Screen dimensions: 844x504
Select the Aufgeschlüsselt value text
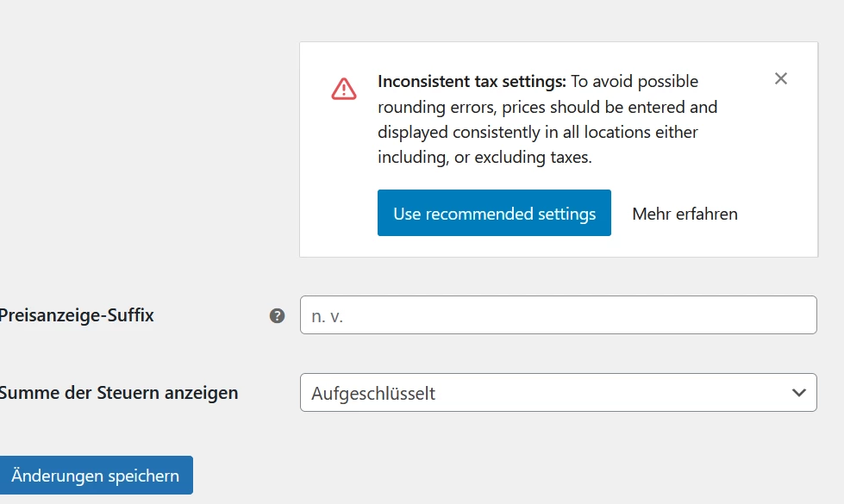pos(373,394)
